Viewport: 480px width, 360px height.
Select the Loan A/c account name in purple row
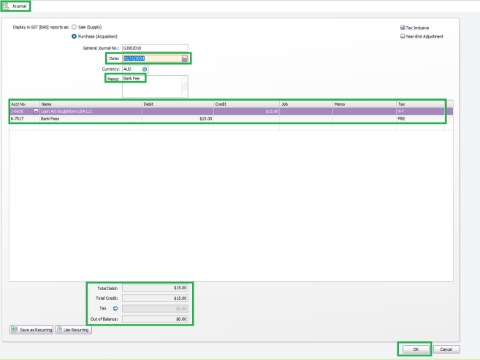click(x=91, y=111)
